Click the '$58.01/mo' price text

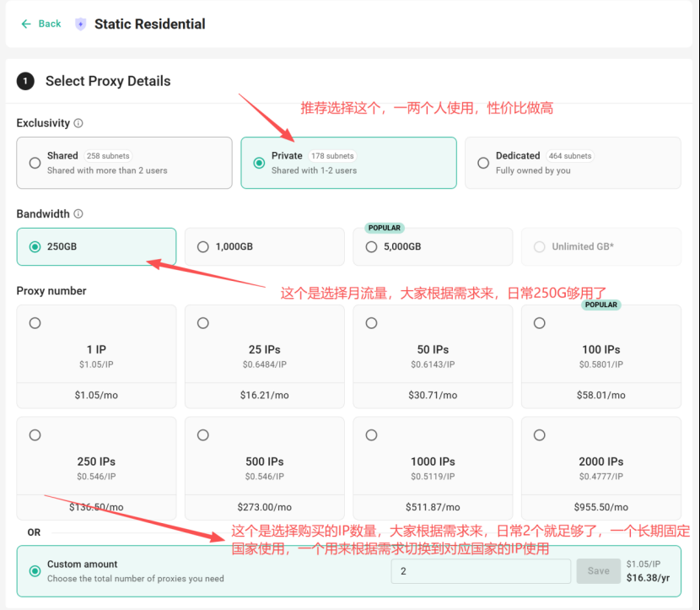600,395
